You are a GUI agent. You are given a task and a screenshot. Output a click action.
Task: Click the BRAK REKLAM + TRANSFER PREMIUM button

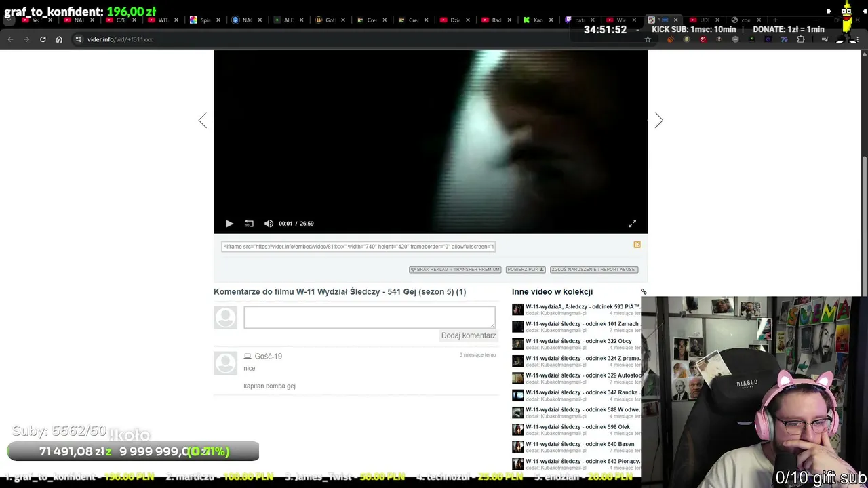point(455,270)
